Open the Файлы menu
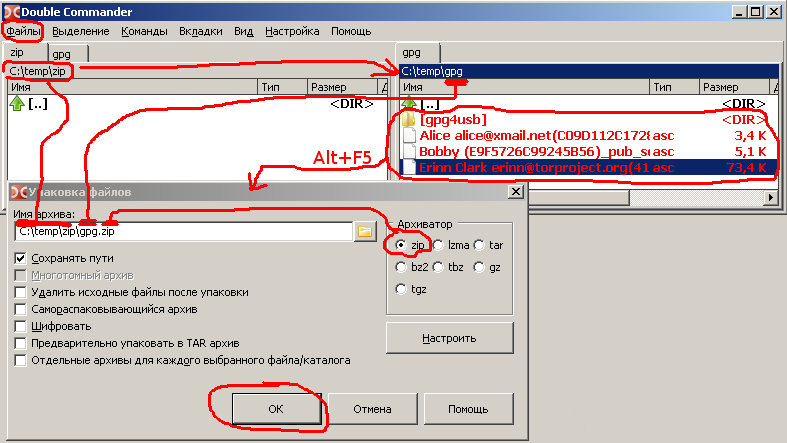787x443 pixels. [x=23, y=31]
